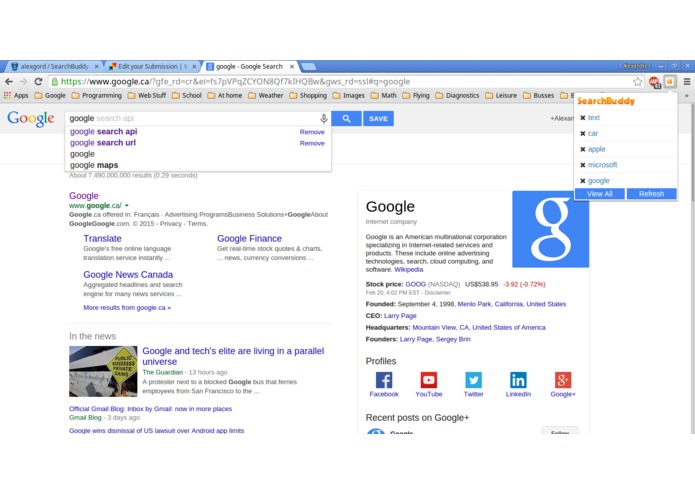The image size is (695, 494).
Task: Go back with the browser back arrow
Action: point(9,82)
